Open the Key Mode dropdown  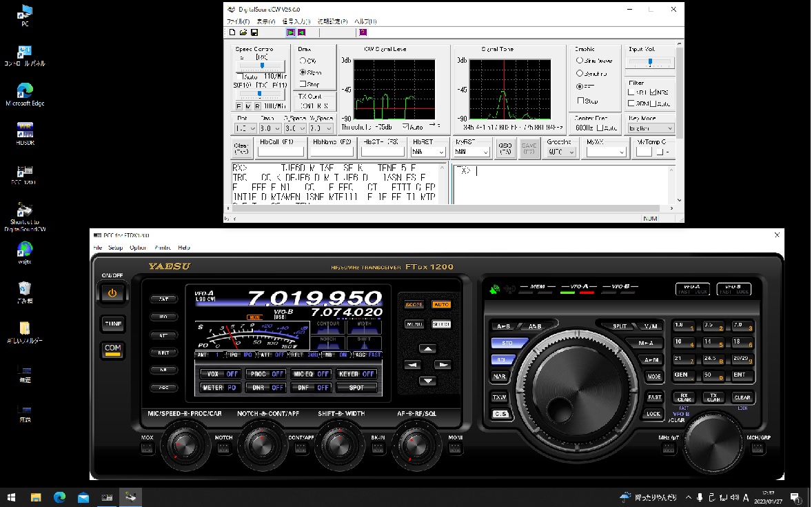pyautogui.click(x=651, y=128)
